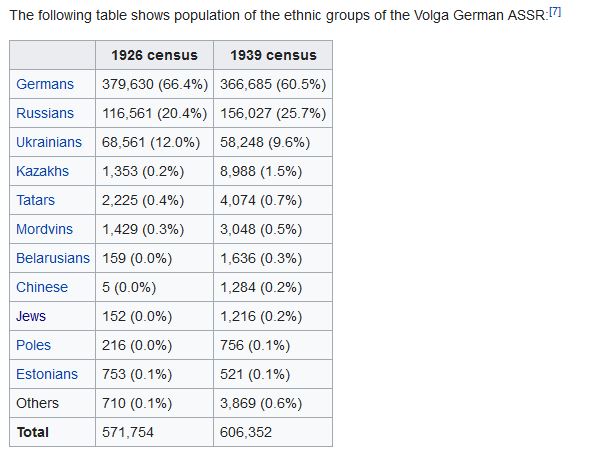Click the 156,027 (25.7%) Russians cell
Viewport: 613px width, 459px height.
coord(272,113)
